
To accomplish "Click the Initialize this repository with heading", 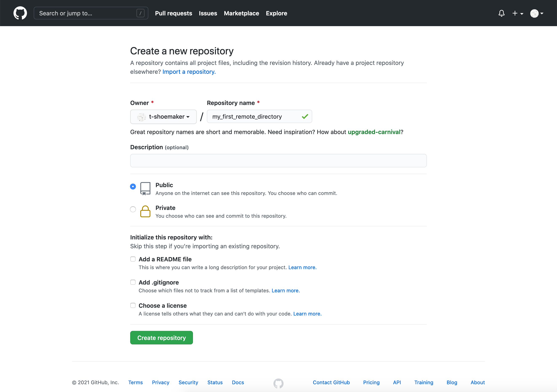I will [x=171, y=237].
